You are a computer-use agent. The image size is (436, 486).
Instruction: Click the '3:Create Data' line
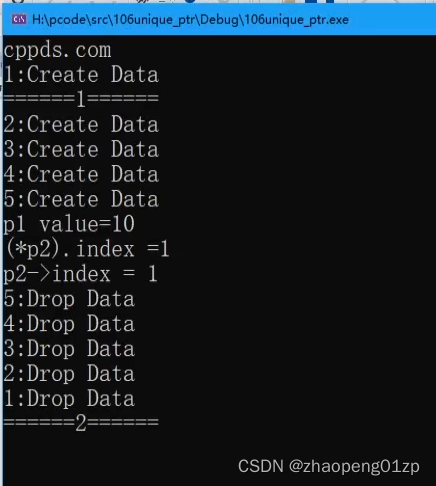[81, 149]
